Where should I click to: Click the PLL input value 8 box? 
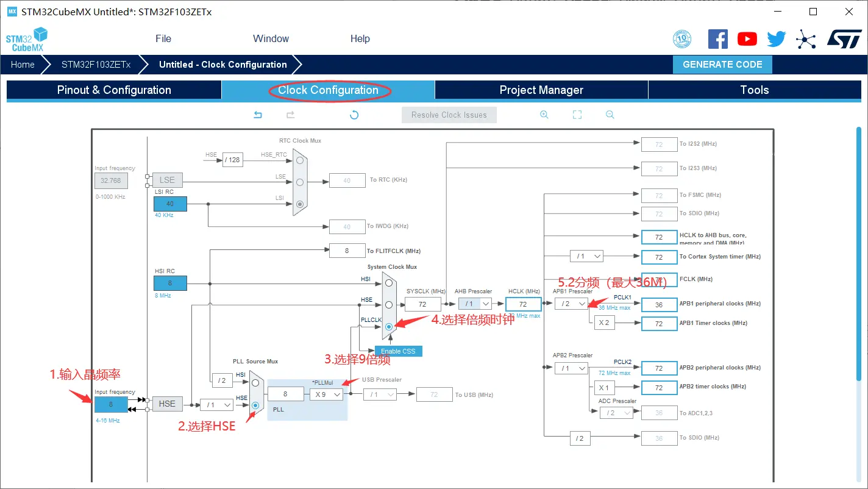[x=285, y=394]
